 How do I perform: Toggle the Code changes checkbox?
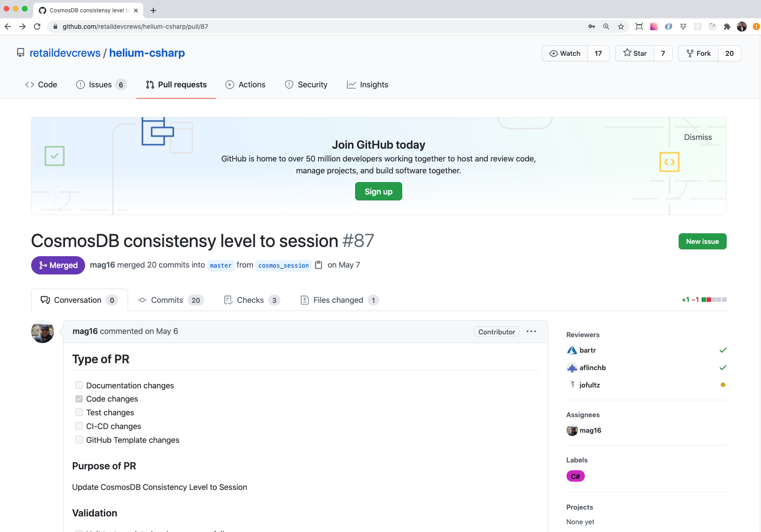point(79,399)
